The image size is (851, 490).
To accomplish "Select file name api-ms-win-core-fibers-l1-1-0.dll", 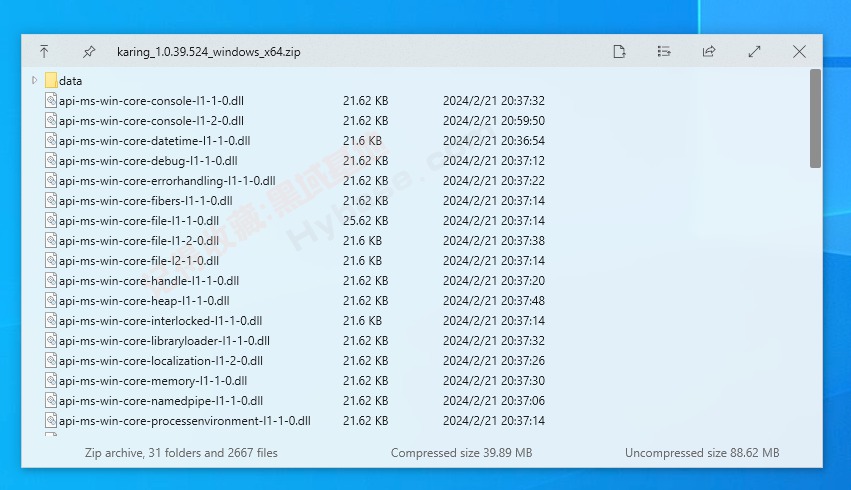I will tap(146, 201).
